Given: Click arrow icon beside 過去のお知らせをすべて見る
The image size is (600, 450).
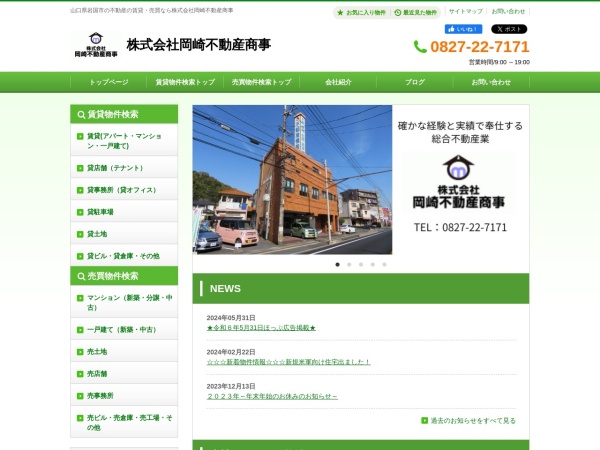Looking at the screenshot, I should 424,421.
